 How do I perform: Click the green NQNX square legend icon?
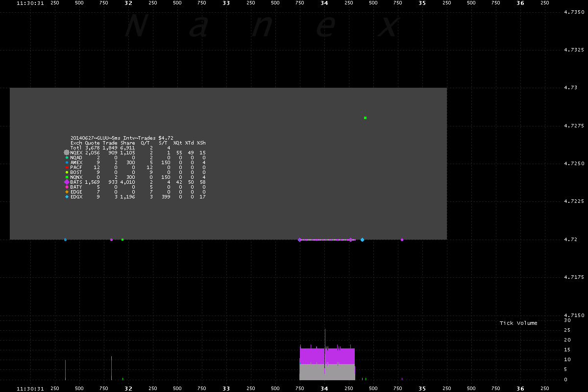coord(67,177)
